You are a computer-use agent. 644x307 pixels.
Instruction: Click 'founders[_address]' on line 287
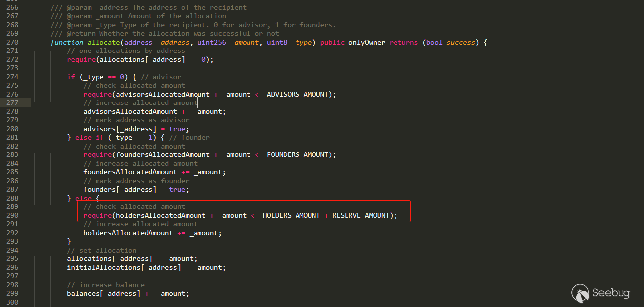tap(120, 190)
